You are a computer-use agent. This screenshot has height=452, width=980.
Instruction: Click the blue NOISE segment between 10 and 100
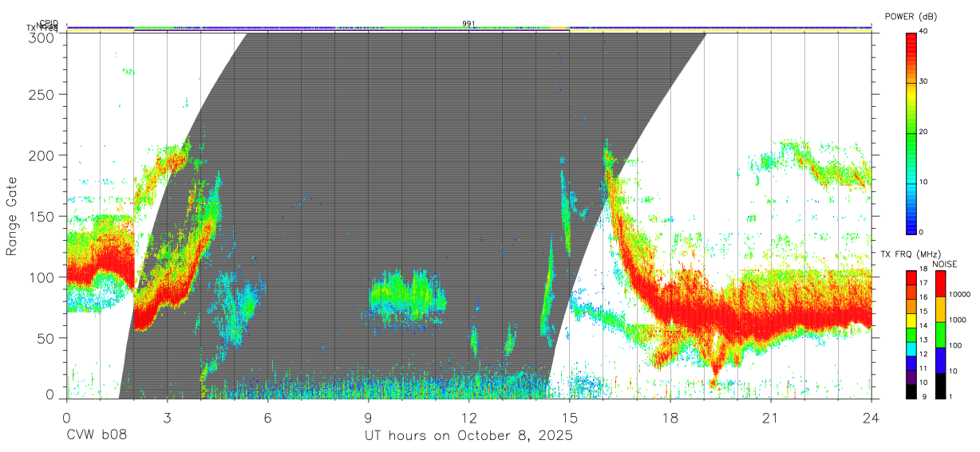coord(941,360)
